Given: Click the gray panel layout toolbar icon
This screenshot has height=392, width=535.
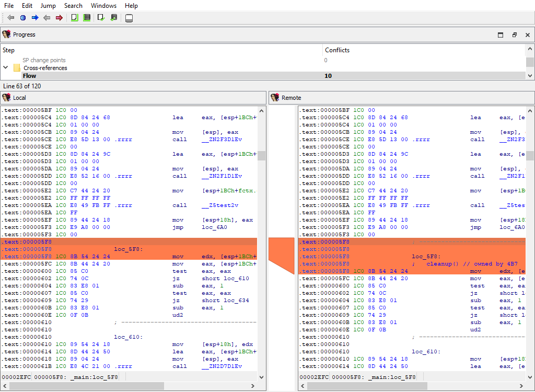Looking at the screenshot, I should (129, 18).
